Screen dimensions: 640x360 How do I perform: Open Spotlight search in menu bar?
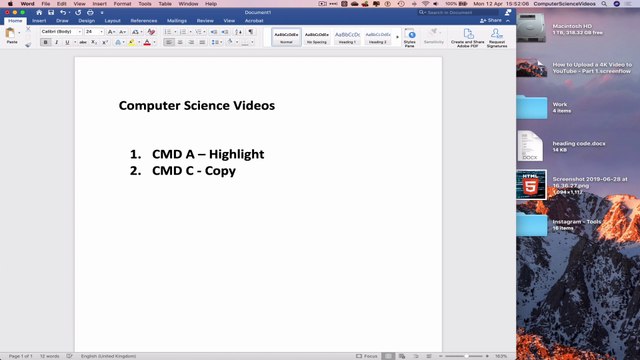[604, 4]
